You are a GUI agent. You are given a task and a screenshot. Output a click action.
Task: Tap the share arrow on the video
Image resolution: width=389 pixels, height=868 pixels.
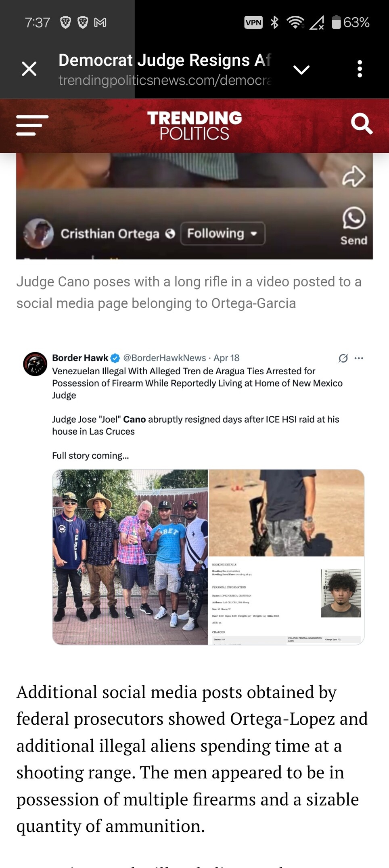(354, 176)
